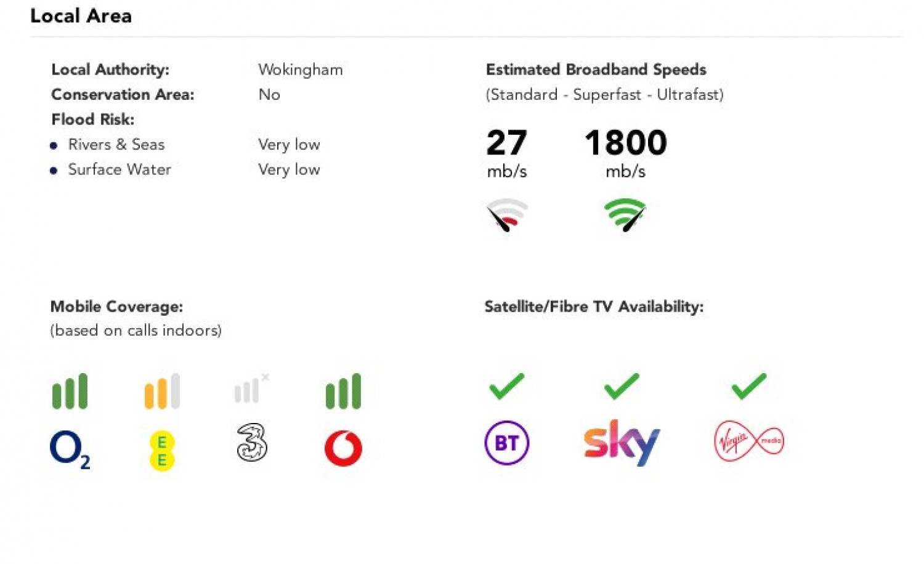
Task: Click the green checkmark above BT
Action: (x=506, y=386)
